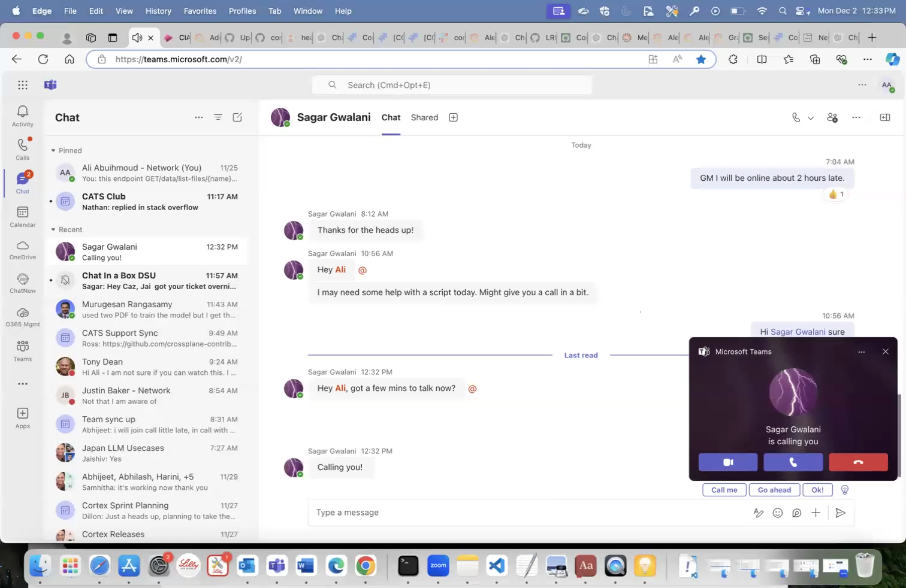Click the Type a message field

[527, 513]
